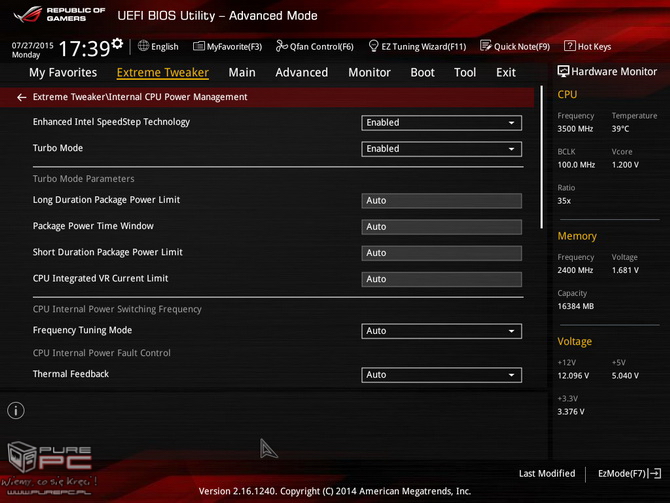Click the CPU frequency 3500 MHz value

point(575,129)
